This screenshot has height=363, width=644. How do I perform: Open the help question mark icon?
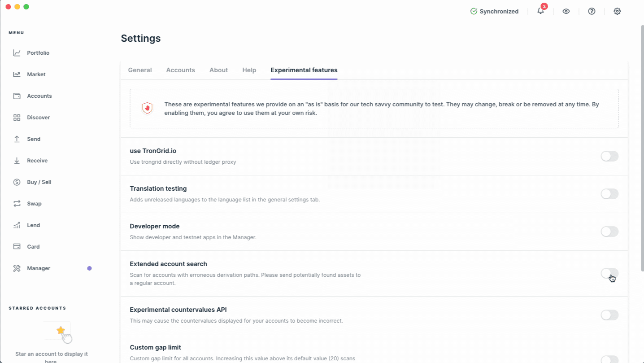coord(592,11)
